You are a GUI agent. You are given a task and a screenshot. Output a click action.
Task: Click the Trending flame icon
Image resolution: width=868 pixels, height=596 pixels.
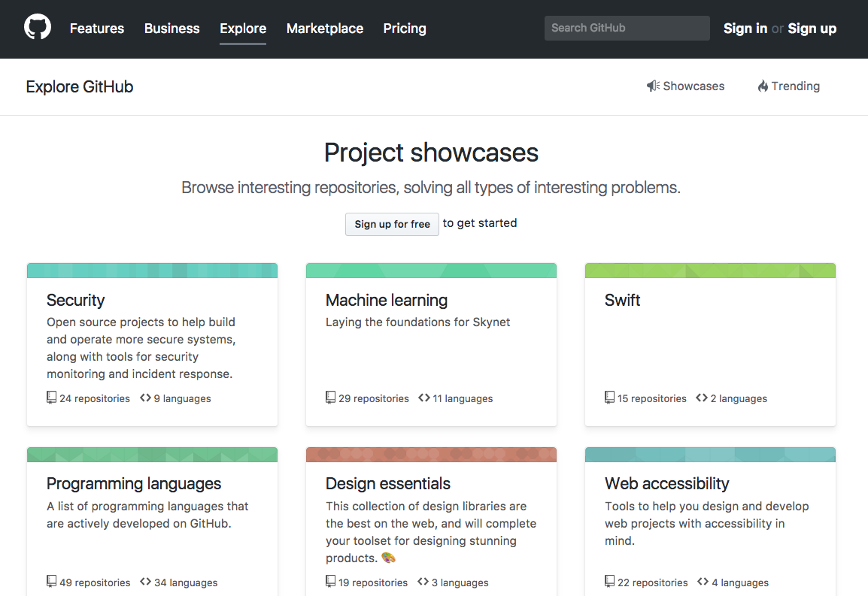click(x=763, y=86)
